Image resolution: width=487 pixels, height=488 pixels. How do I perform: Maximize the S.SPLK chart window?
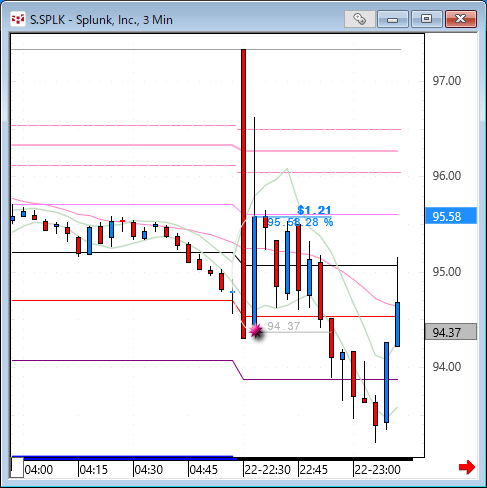tap(426, 19)
